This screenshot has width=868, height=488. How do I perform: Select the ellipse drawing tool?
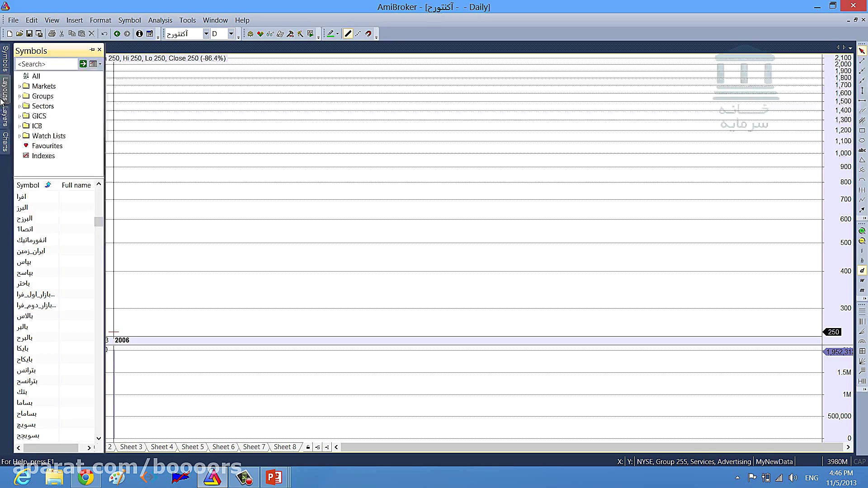click(862, 141)
